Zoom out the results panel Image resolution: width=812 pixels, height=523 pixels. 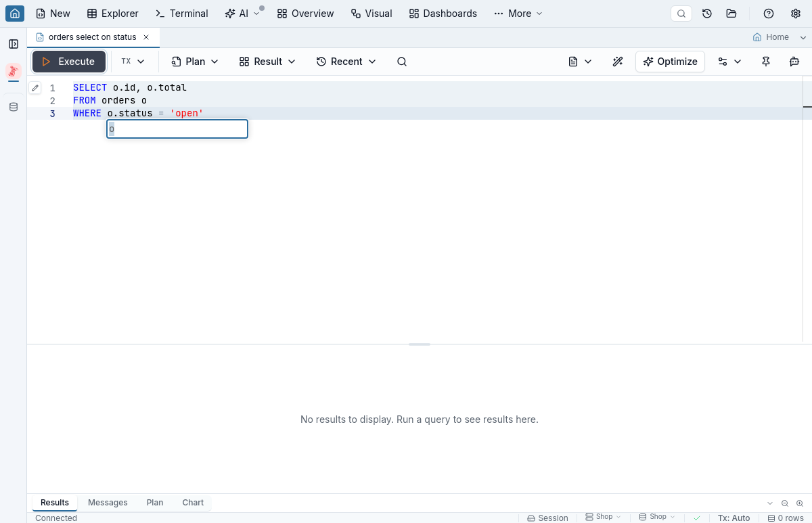pos(785,503)
